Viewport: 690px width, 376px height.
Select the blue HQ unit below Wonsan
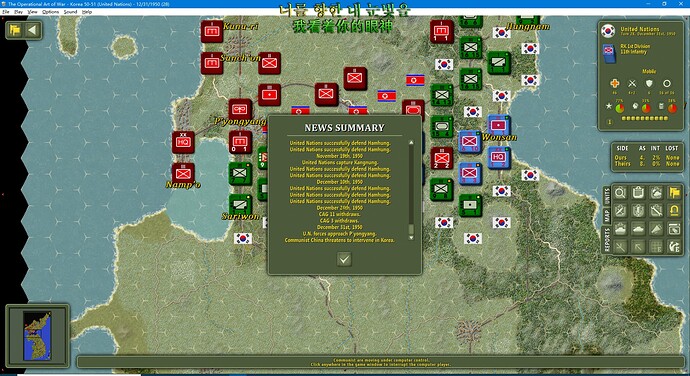499,157
